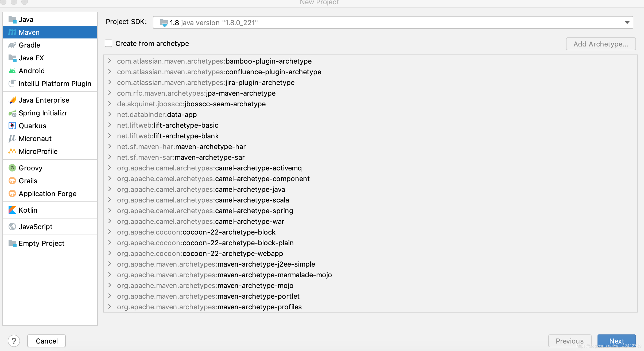Select camel-archetype-component row

pyautogui.click(x=370, y=179)
